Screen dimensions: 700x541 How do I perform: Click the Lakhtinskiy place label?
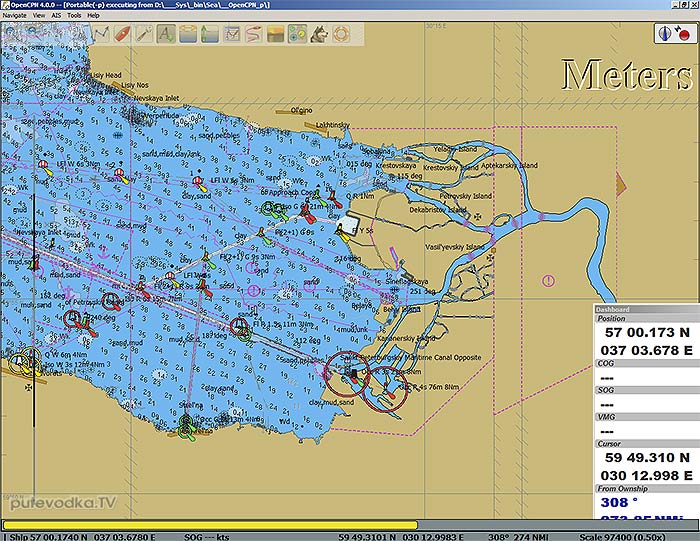pos(333,125)
